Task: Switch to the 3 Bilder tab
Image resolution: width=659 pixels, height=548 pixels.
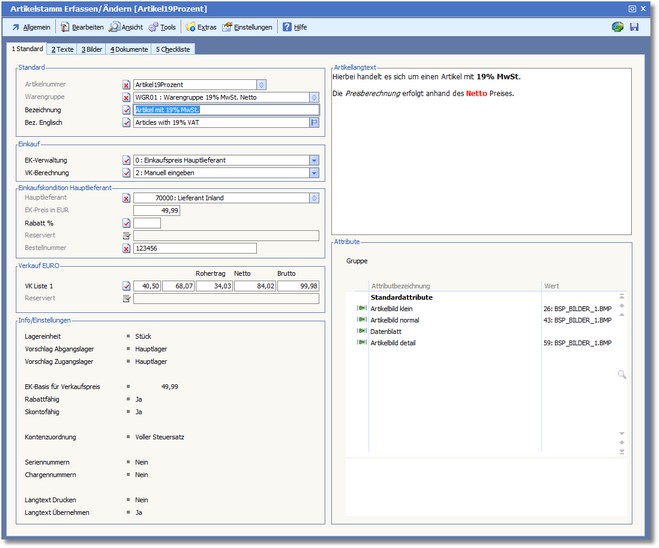Action: pyautogui.click(x=92, y=48)
